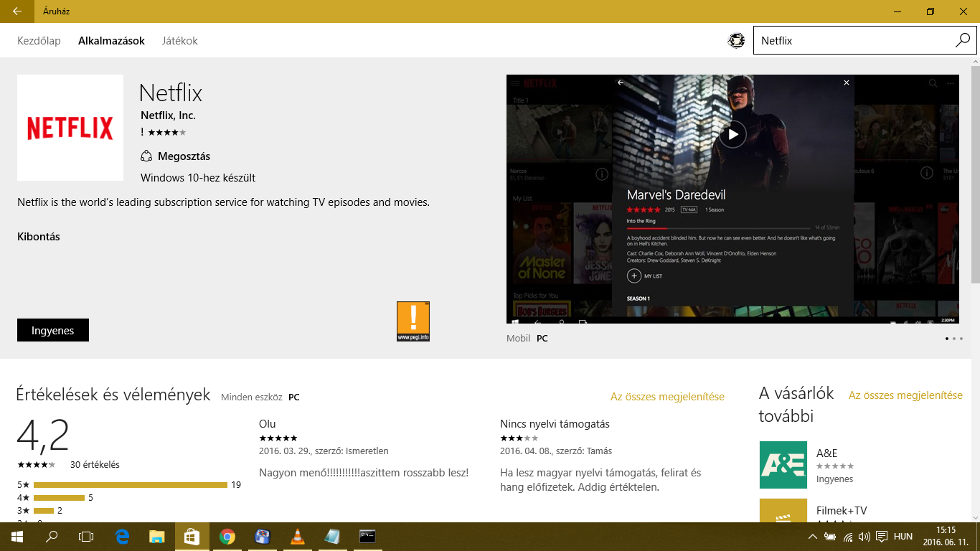This screenshot has width=980, height=551.
Task: Open the Action Center notifications icon
Action: coord(881,537)
